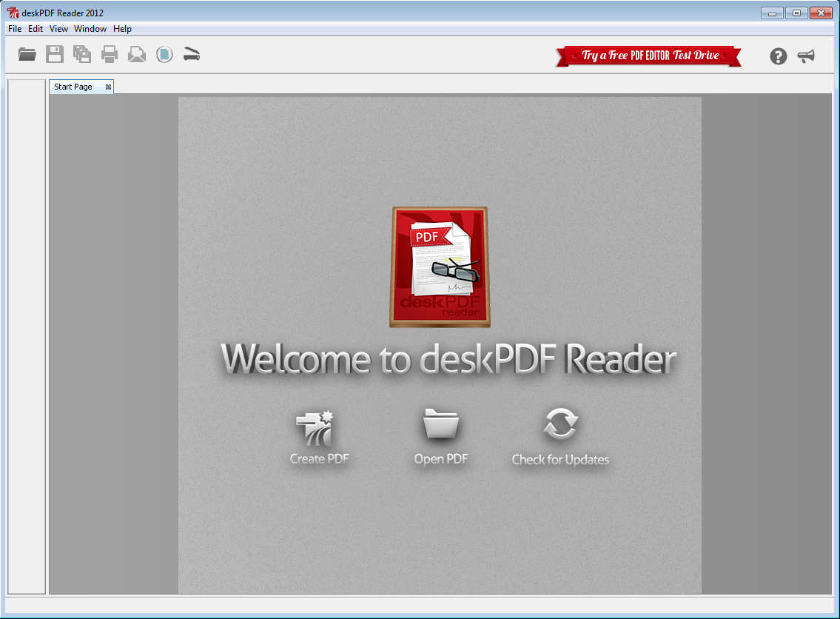
Task: Click the Scanner toolbar icon
Action: pyautogui.click(x=192, y=54)
